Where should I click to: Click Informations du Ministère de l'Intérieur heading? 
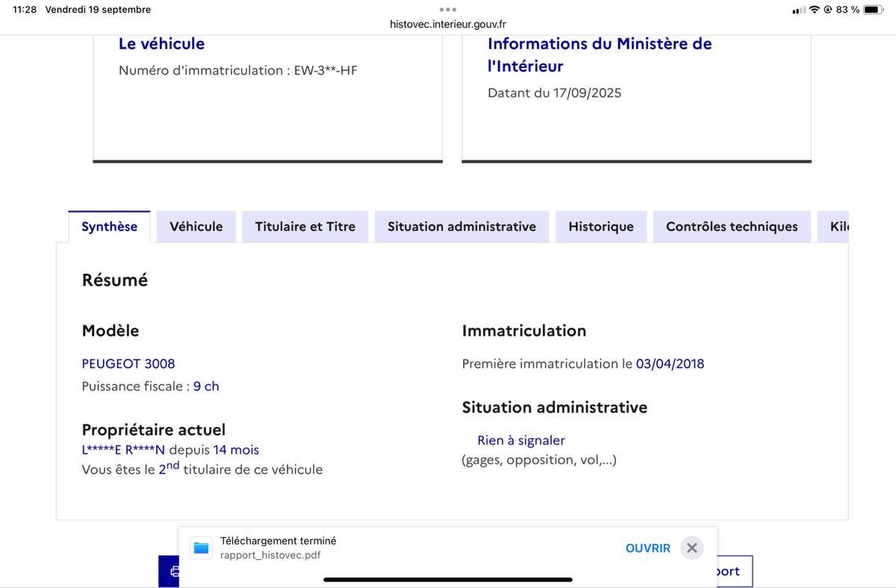tap(600, 55)
